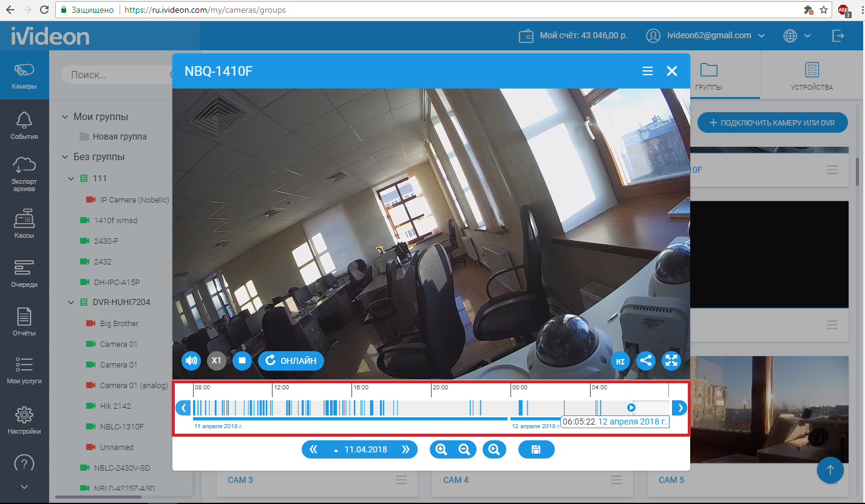Click ПОДКЛЮЧИТЬ КАМЕРУ ИЛИ DVR button
Screen dimensions: 865x504
coord(772,123)
